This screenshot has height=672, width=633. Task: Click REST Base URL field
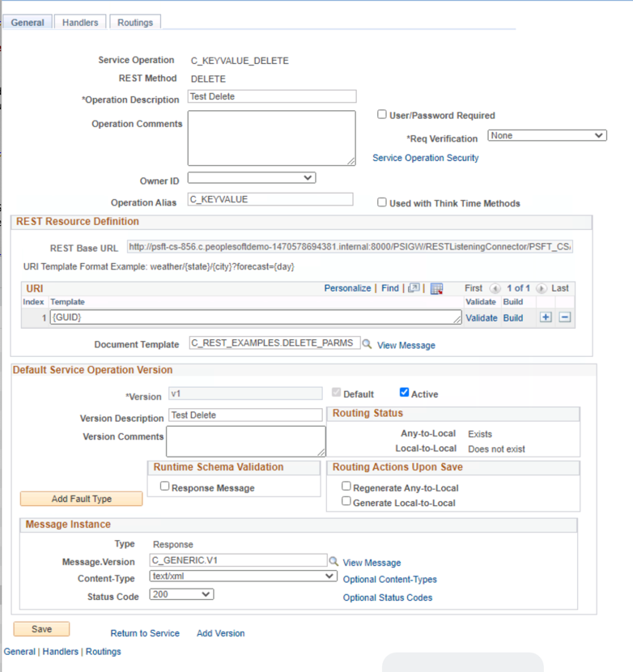click(350, 247)
